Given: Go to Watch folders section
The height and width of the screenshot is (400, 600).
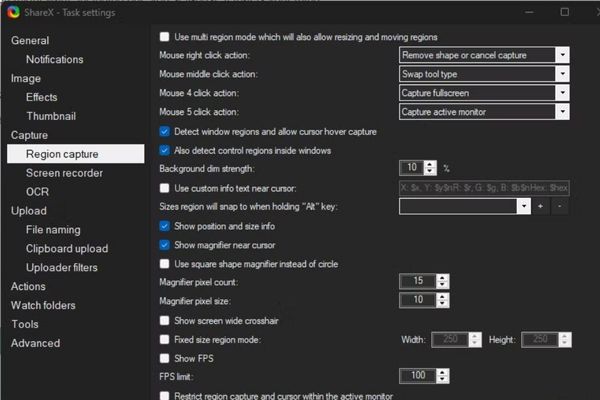Looking at the screenshot, I should [x=43, y=305].
